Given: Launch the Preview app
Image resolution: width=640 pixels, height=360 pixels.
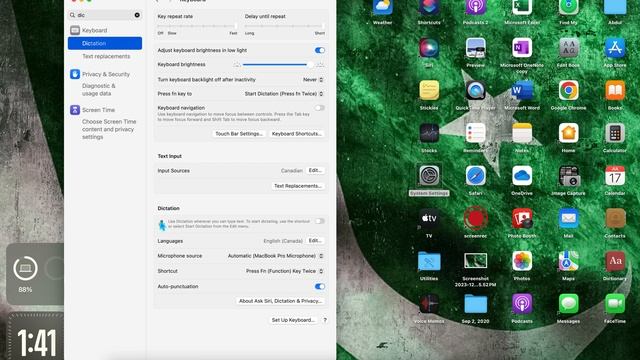Looking at the screenshot, I should click(x=476, y=48).
